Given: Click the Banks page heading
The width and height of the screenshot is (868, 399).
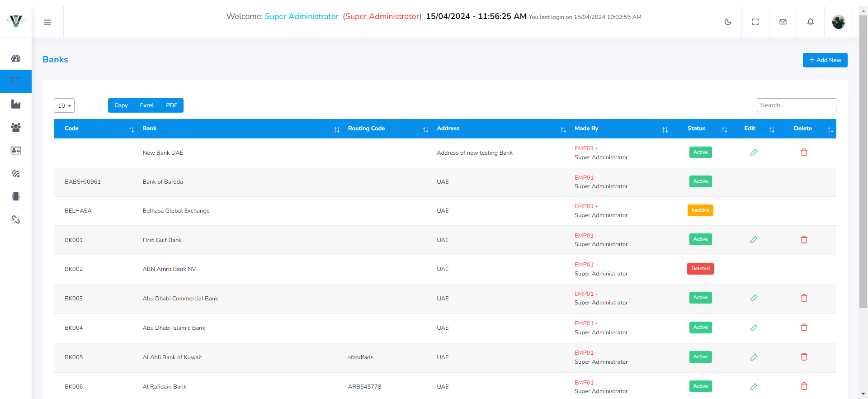Looking at the screenshot, I should (55, 60).
